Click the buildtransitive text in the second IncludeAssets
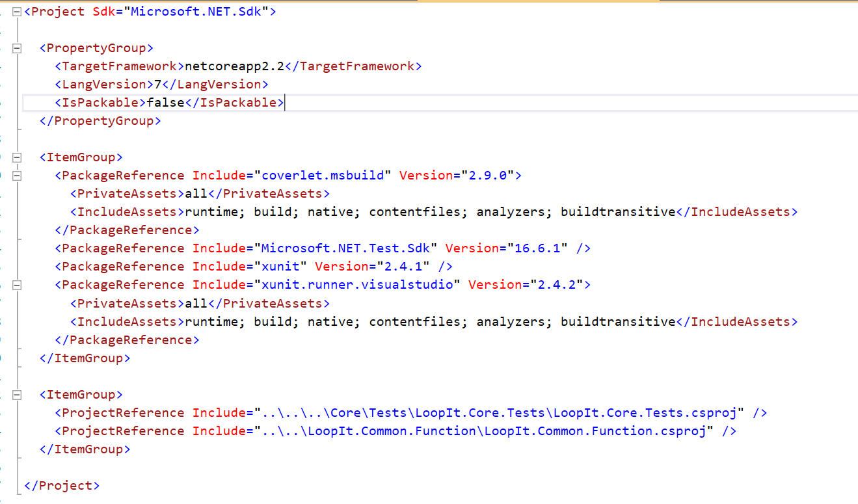858x504 pixels. (618, 321)
